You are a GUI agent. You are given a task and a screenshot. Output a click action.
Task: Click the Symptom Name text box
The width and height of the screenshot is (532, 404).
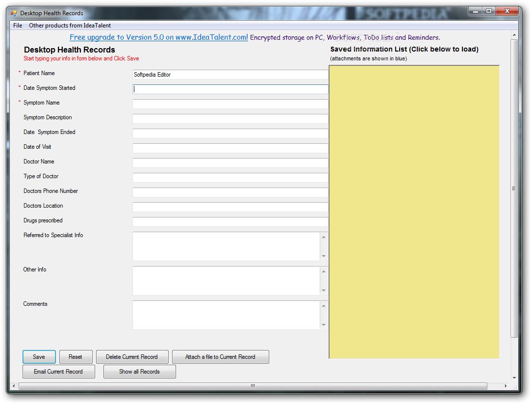pos(230,104)
